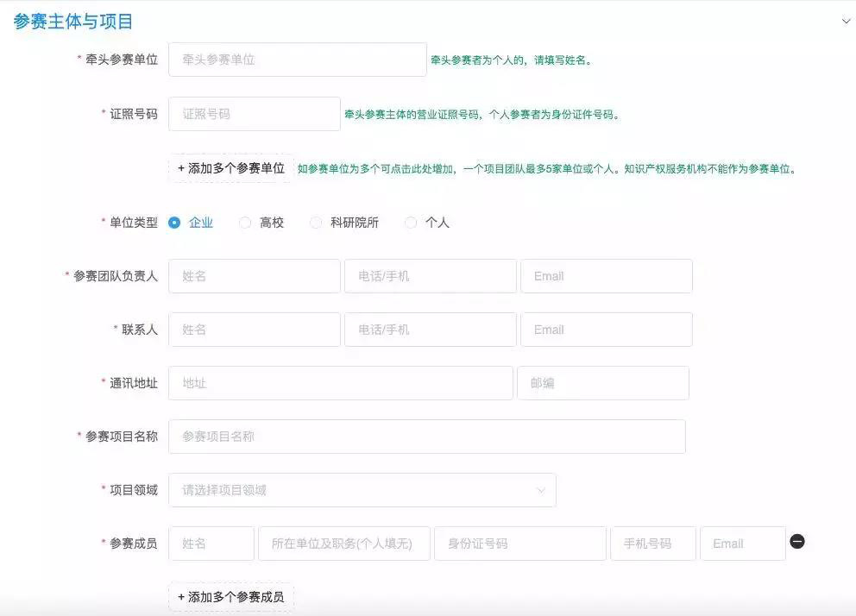The height and width of the screenshot is (616, 856).
Task: Focus the 通讯地址 地址 field
Action: tap(341, 383)
